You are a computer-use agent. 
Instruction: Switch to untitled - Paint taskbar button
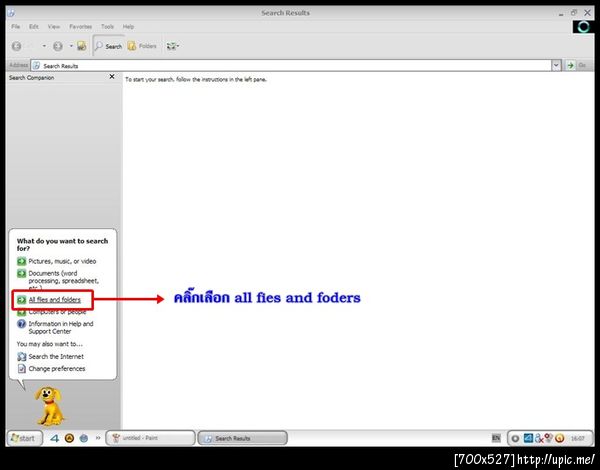click(x=150, y=438)
